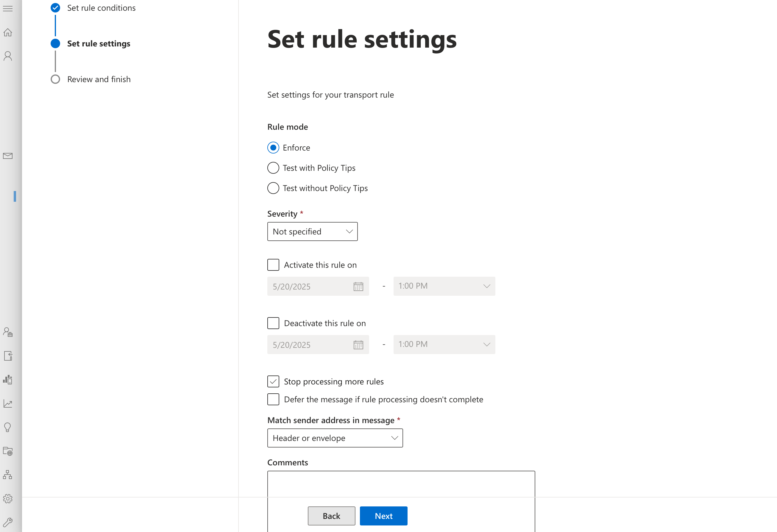This screenshot has height=532, width=777.
Task: Select Test without Policy Tips mode
Action: pos(273,188)
